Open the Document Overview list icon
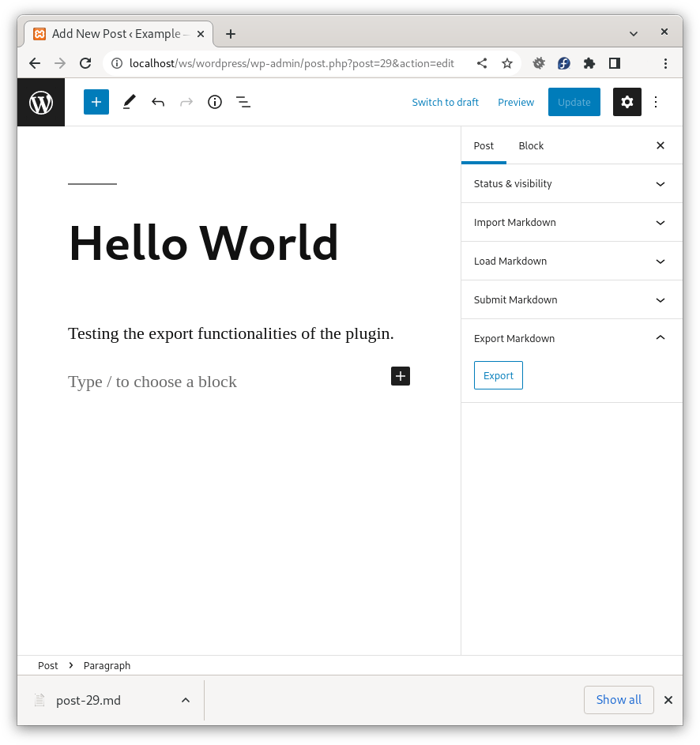The image size is (700, 745). pyautogui.click(x=243, y=102)
